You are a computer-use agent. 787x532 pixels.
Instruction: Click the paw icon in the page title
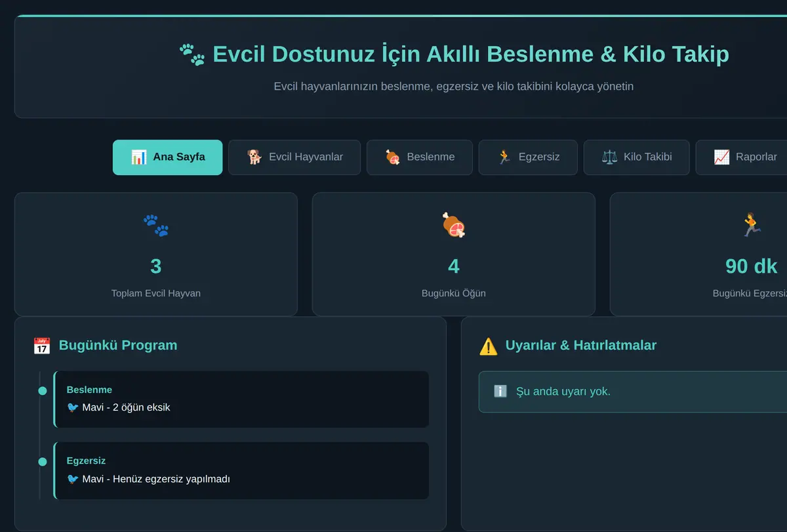pos(192,54)
